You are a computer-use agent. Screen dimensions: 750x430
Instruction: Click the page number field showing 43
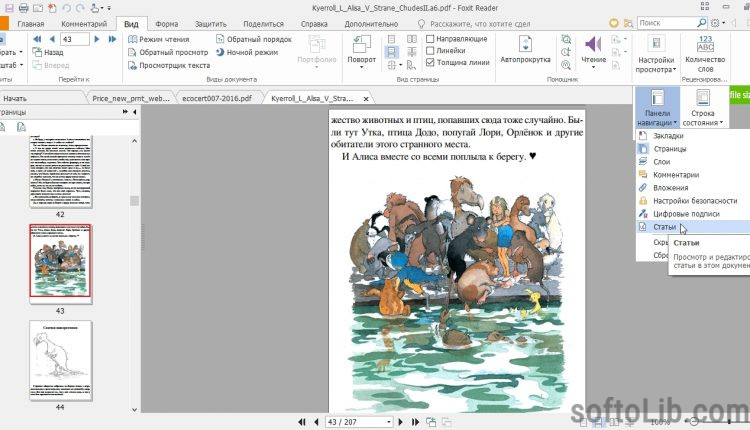[74, 39]
